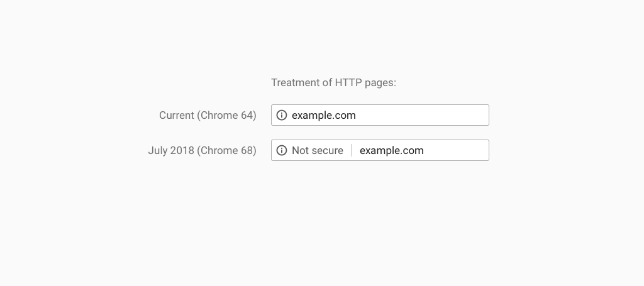This screenshot has height=286, width=644.
Task: Click the word "Current" in the left label
Action: point(176,115)
